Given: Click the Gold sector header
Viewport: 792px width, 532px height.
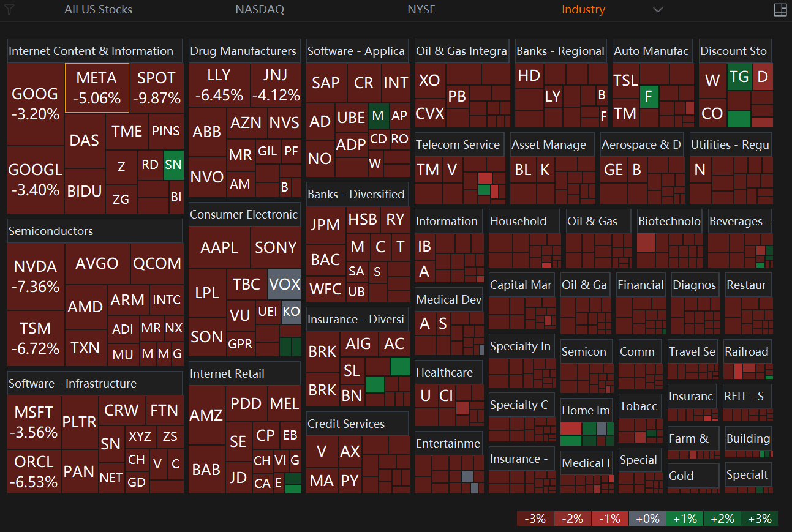Looking at the screenshot, I should (693, 476).
